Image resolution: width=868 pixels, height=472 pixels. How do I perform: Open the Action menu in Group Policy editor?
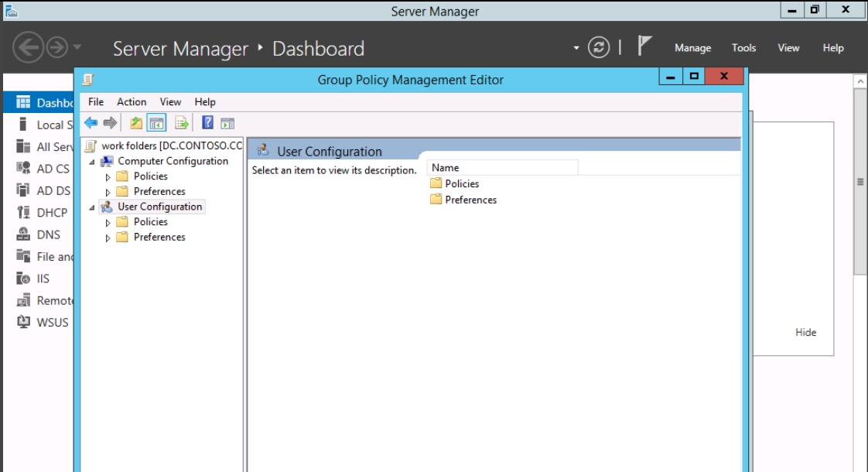(x=132, y=102)
